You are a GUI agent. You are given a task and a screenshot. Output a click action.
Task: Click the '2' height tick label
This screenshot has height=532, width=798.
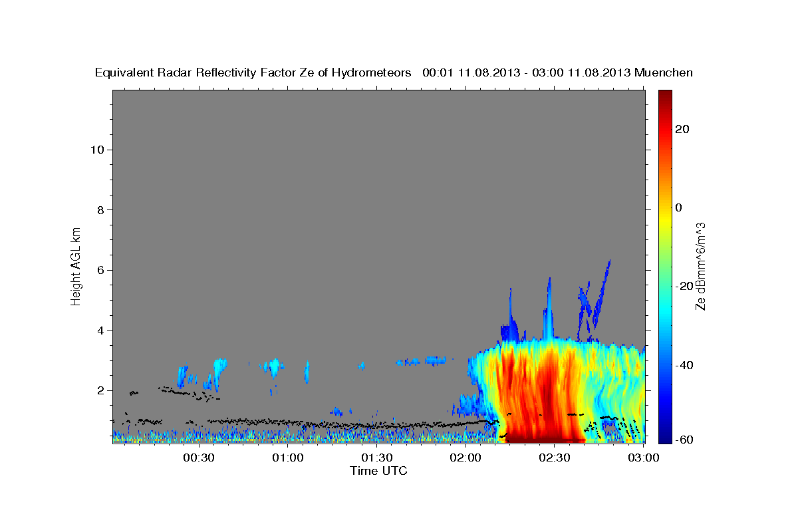[101, 390]
